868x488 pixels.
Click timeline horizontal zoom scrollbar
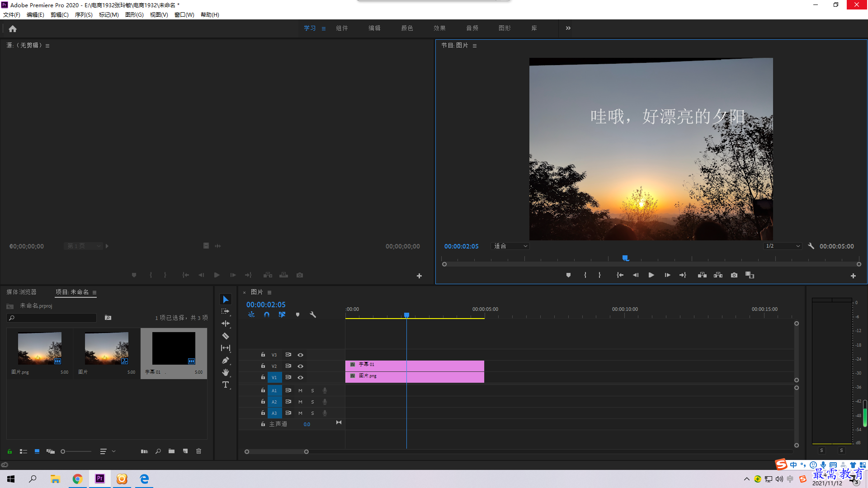pos(276,452)
